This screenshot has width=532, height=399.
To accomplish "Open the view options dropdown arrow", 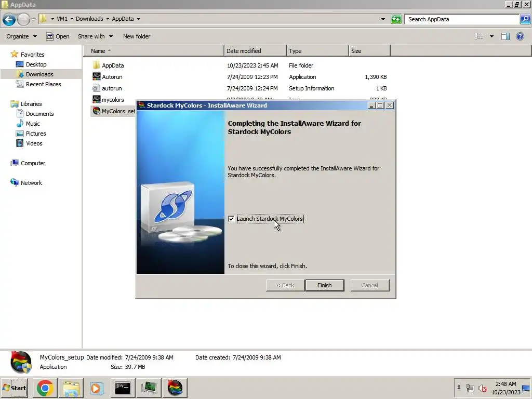I will pyautogui.click(x=491, y=36).
